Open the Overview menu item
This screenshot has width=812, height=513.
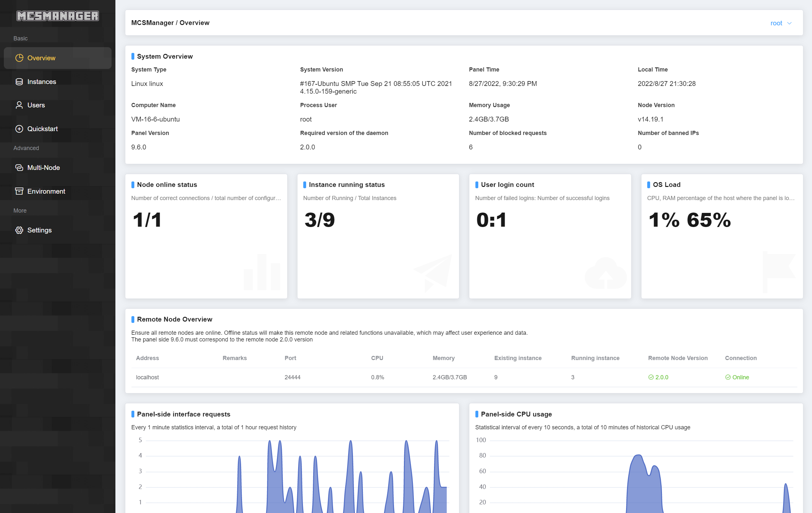pyautogui.click(x=58, y=58)
